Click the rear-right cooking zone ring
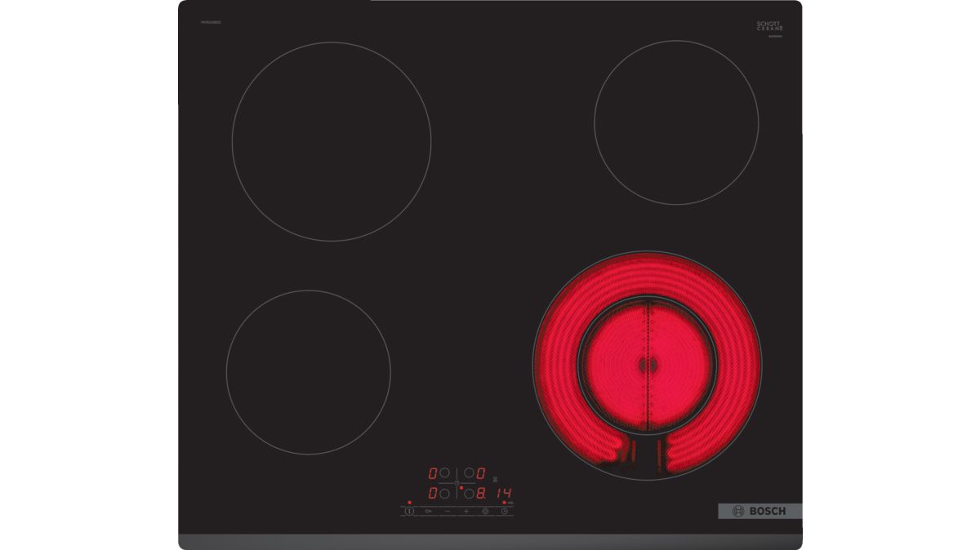 [675, 122]
